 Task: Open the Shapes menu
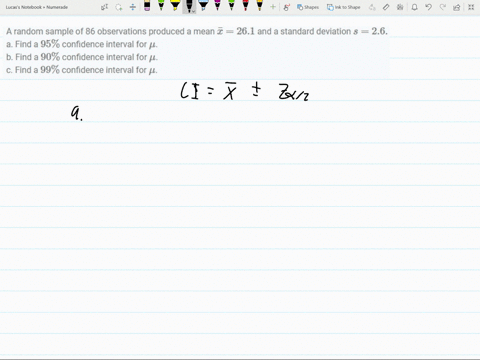(x=308, y=7)
